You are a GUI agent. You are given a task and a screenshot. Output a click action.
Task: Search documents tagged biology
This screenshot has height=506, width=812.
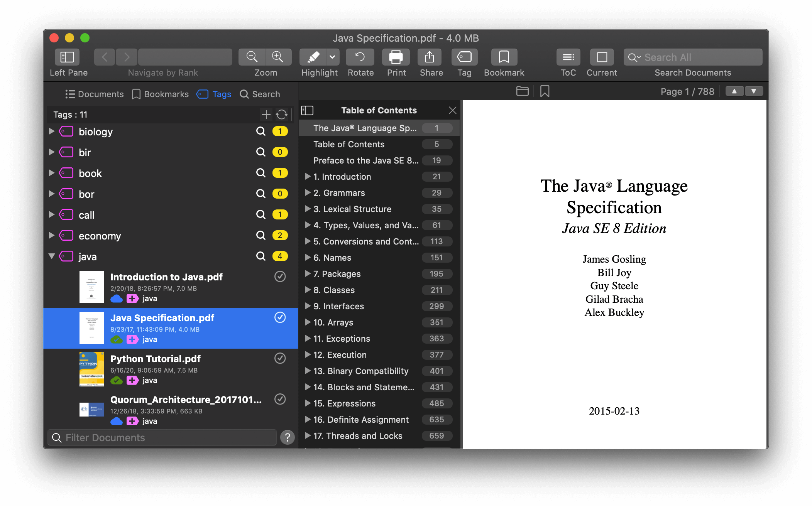(x=261, y=132)
